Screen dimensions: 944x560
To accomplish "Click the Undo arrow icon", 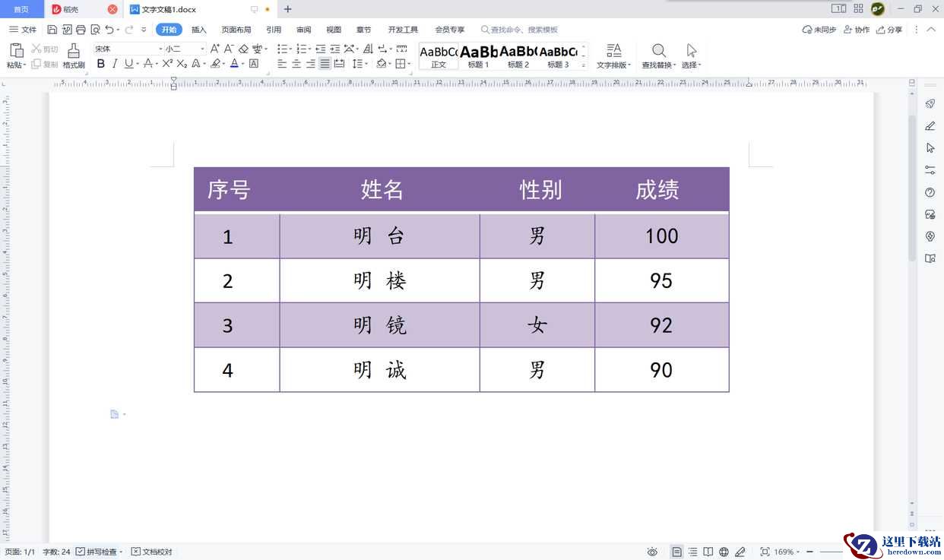I will click(x=109, y=30).
